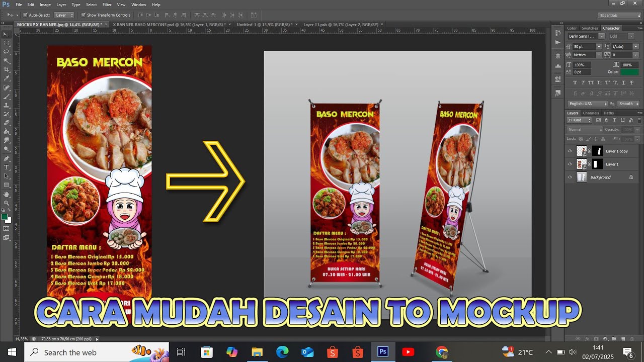Click Align Left Edges in options bar

click(x=167, y=15)
